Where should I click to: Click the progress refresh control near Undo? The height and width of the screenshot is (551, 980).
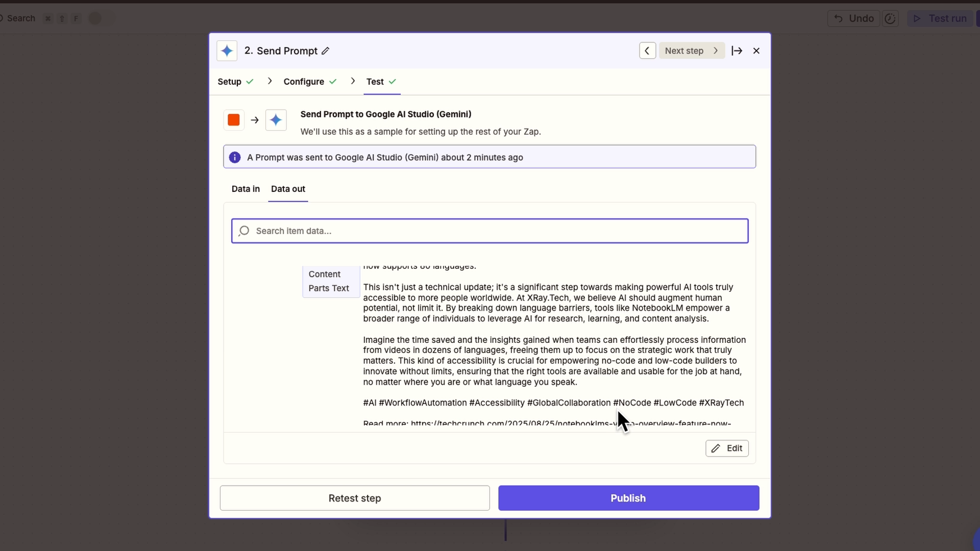[891, 18]
